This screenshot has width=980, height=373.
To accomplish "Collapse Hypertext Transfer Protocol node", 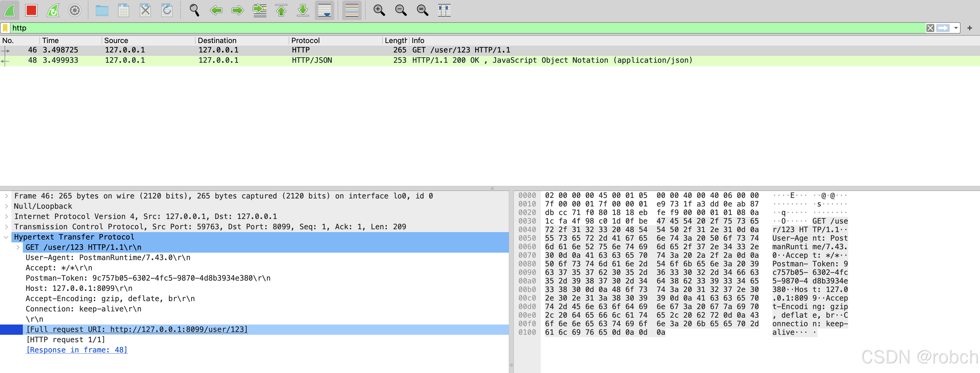I will click(7, 237).
